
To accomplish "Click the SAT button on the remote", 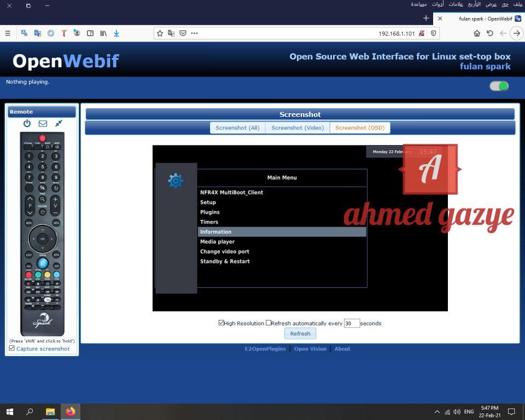I will 56,266.
